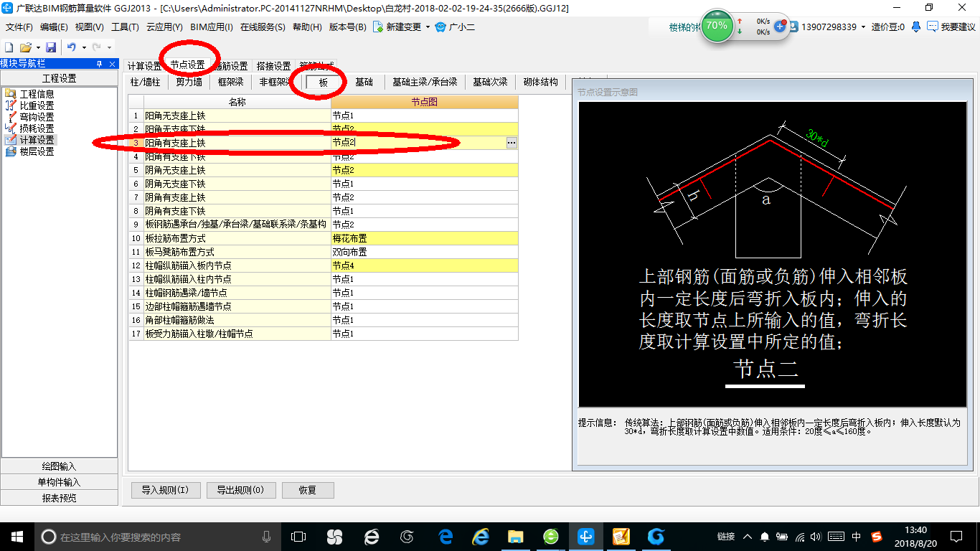Open the 工具(T) menu
The width and height of the screenshot is (980, 551).
pyautogui.click(x=125, y=27)
